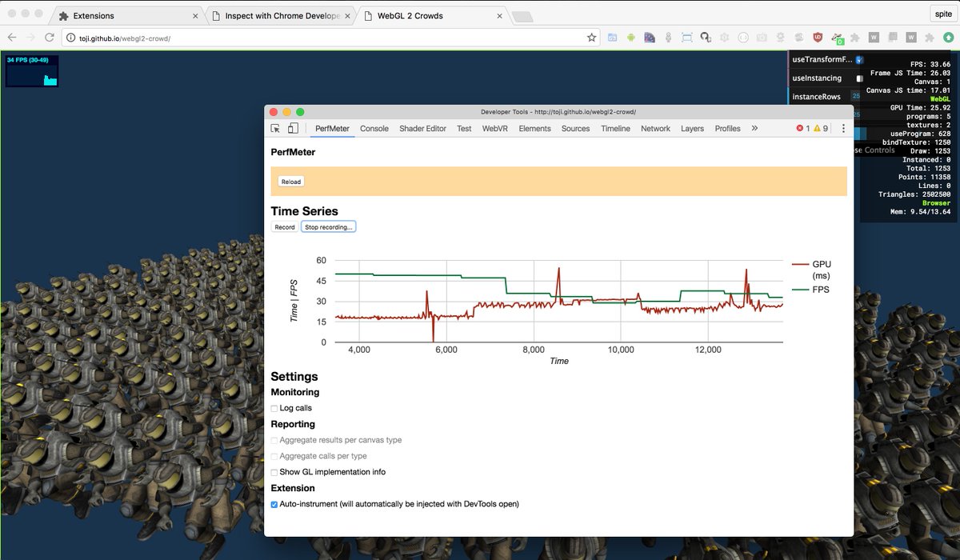This screenshot has width=960, height=560.
Task: Open the WebVR tab
Action: coord(495,129)
